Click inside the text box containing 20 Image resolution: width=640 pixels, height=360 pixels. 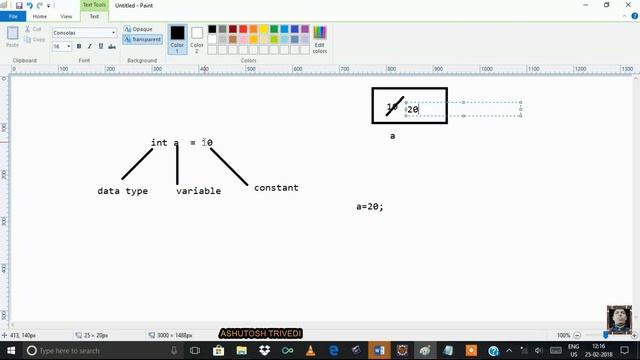[463, 109]
